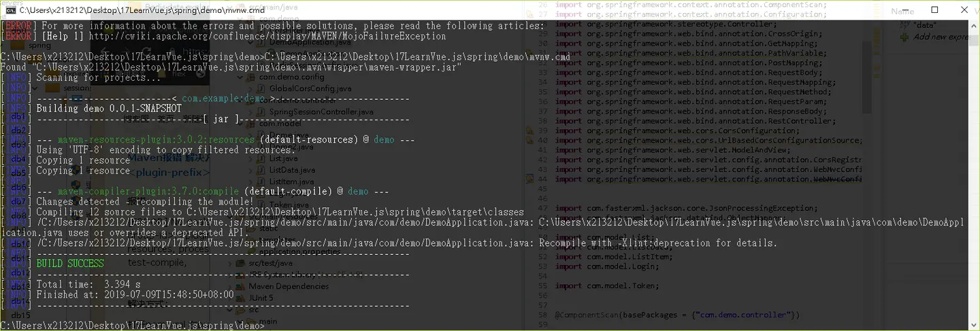Select the "data" watch expression

click(926, 25)
